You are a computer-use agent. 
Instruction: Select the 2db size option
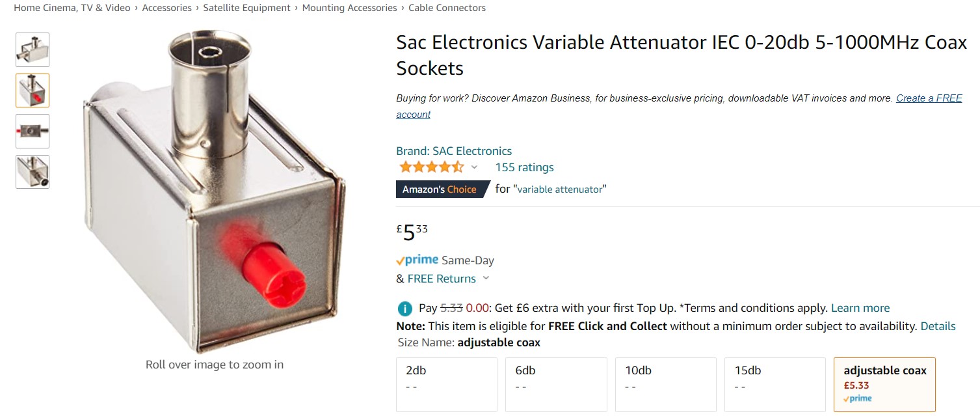pos(446,384)
